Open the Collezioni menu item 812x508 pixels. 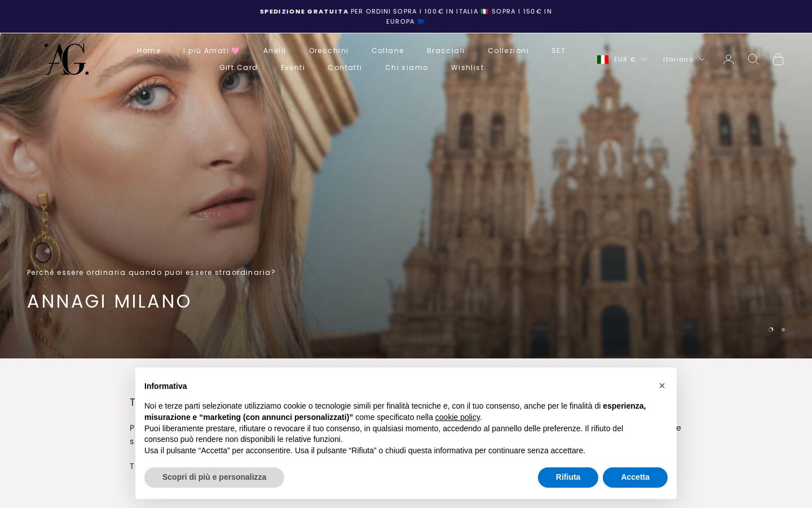point(508,51)
